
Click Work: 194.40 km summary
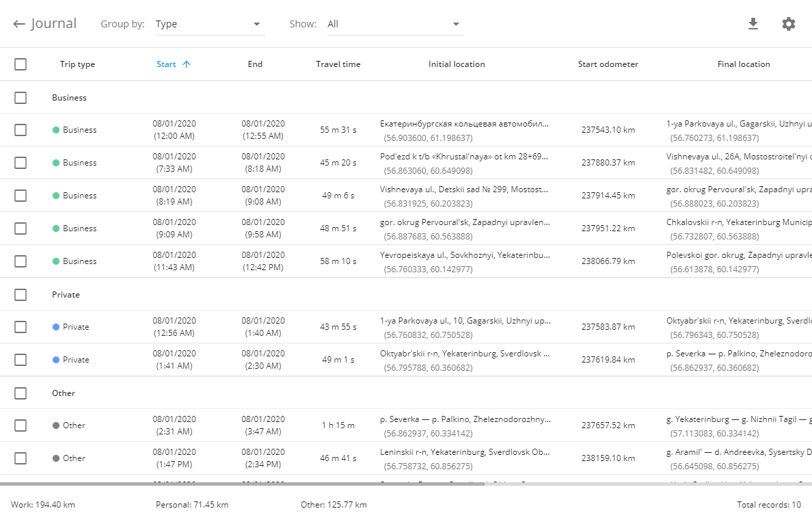[x=43, y=505]
